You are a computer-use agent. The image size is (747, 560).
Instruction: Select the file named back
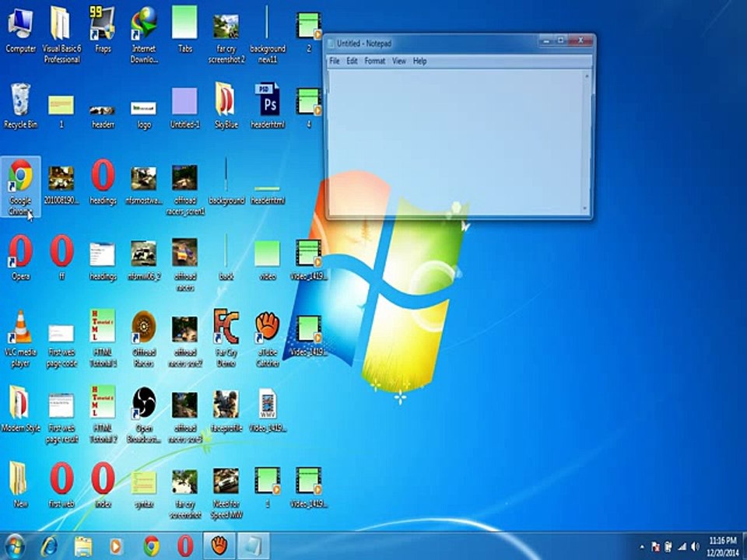pyautogui.click(x=226, y=257)
